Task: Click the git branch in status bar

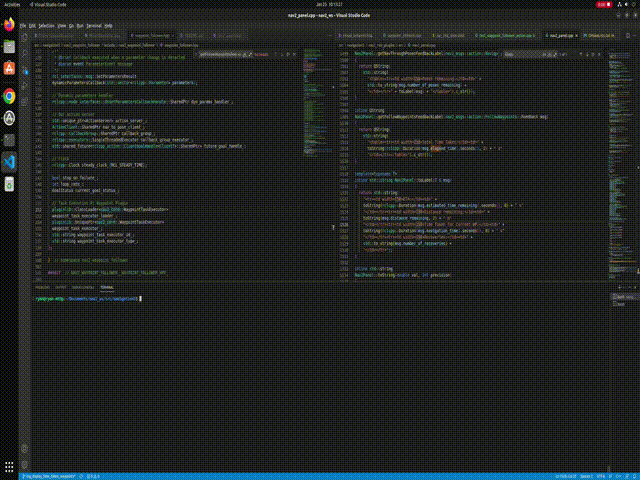Action: pos(49,476)
